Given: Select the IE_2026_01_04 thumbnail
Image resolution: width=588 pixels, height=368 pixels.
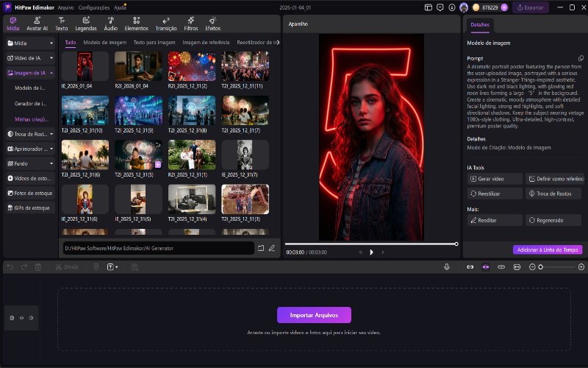Looking at the screenshot, I should tap(85, 67).
